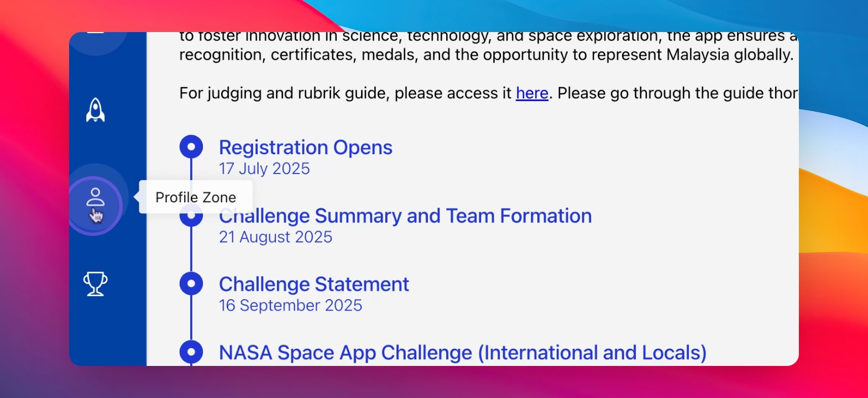Click the Registration Opens timeline dot
This screenshot has width=868, height=398.
pyautogui.click(x=191, y=146)
